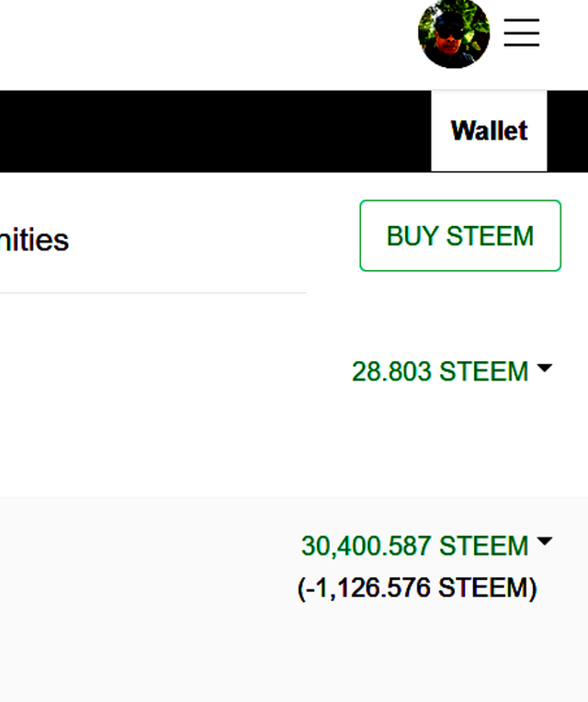
Task: Select the partially visible Communities tab
Action: coord(33,240)
